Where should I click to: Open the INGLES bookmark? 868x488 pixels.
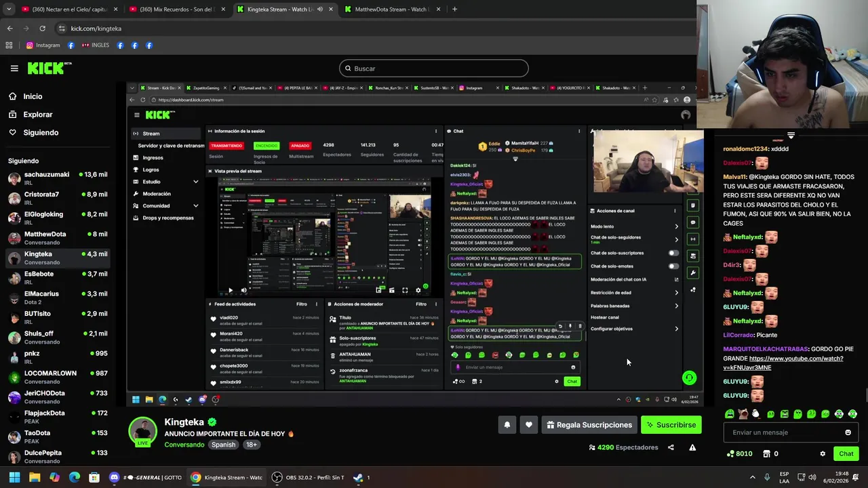click(96, 45)
